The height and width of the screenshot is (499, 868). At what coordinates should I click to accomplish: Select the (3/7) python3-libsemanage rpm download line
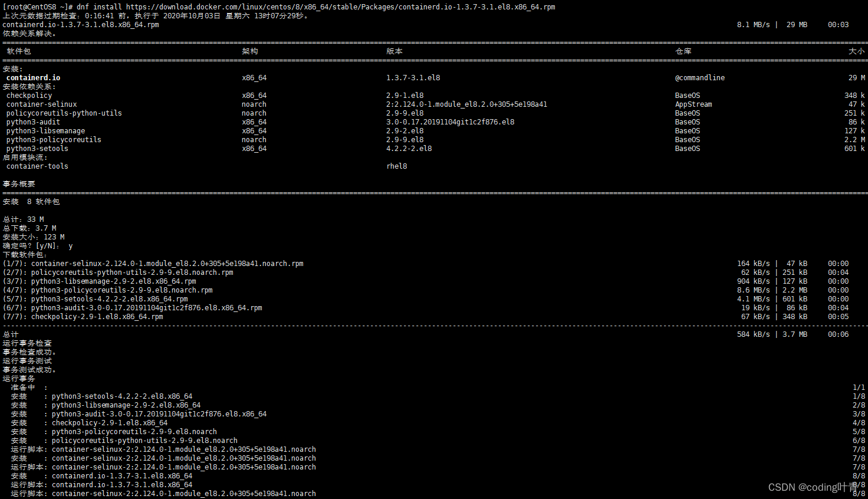(100, 281)
